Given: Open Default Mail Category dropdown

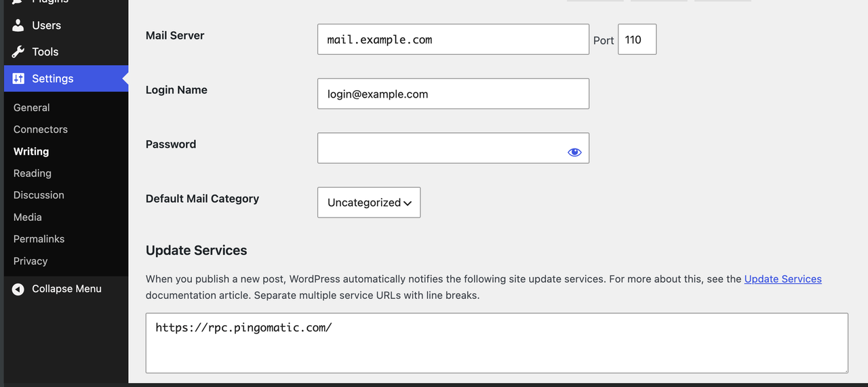Looking at the screenshot, I should pos(369,203).
